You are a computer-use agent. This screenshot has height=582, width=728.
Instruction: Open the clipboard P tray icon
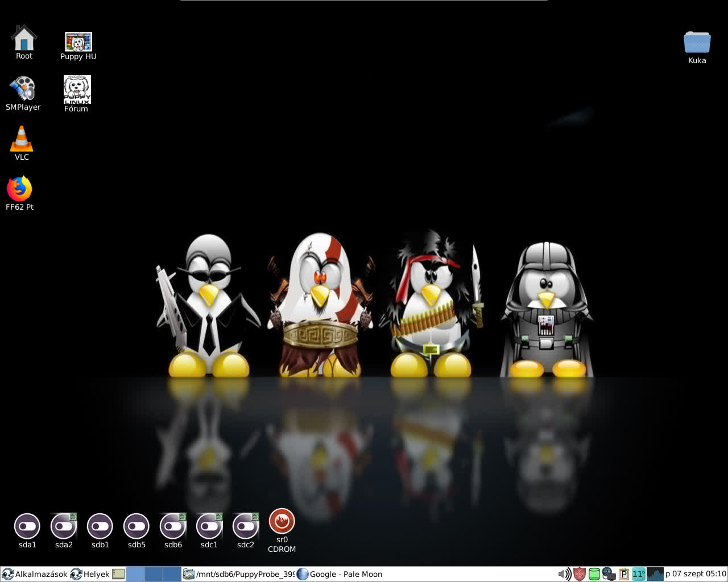coord(623,574)
